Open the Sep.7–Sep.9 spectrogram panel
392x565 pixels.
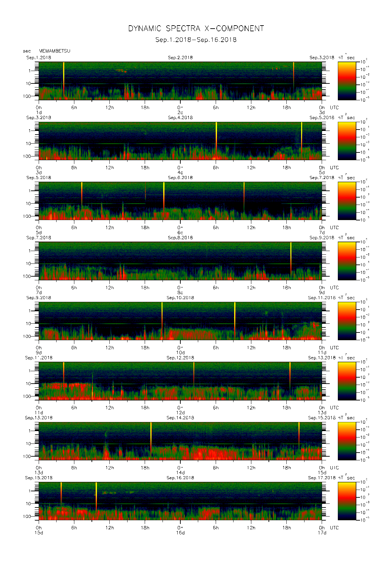click(180, 261)
